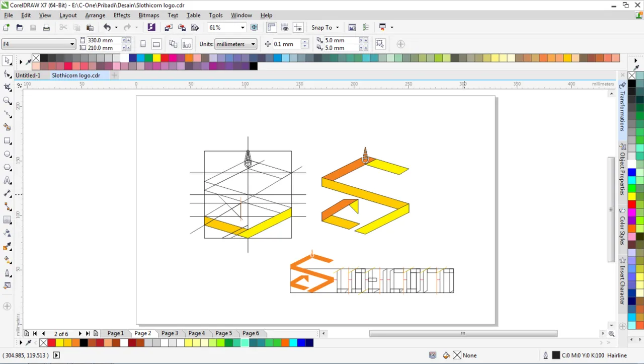Select the Crop tool
The width and height of the screenshot is (644, 364).
click(8, 87)
